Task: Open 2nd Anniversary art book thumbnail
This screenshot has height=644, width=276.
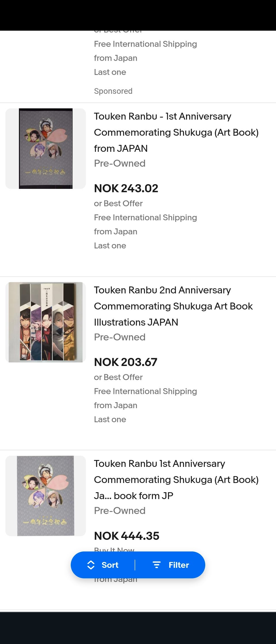Action: pos(46,322)
